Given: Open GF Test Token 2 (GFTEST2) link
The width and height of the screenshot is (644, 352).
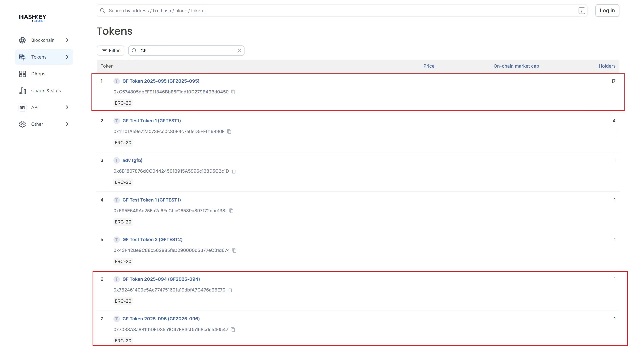Looking at the screenshot, I should tap(152, 239).
